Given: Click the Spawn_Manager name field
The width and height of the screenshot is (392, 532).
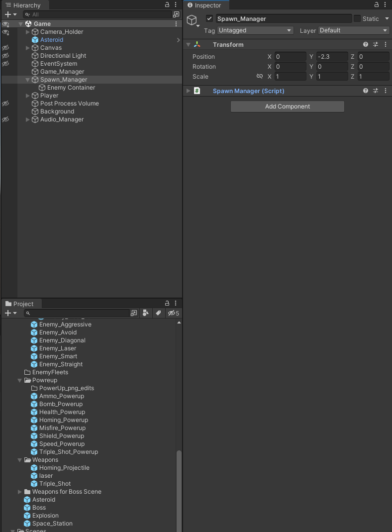Looking at the screenshot, I should point(284,18).
